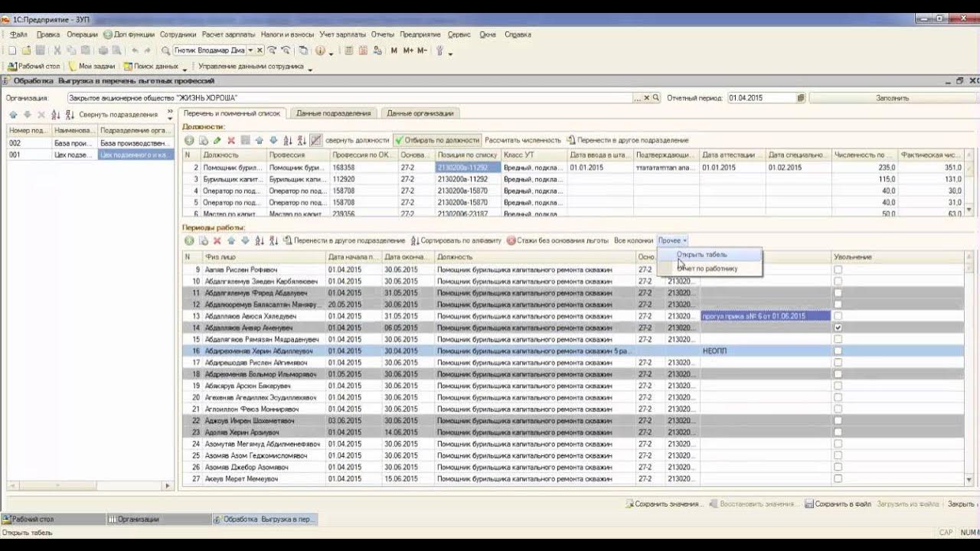Open the Прочее dropdown menu
Image resolution: width=980 pixels, height=551 pixels.
pyautogui.click(x=672, y=240)
